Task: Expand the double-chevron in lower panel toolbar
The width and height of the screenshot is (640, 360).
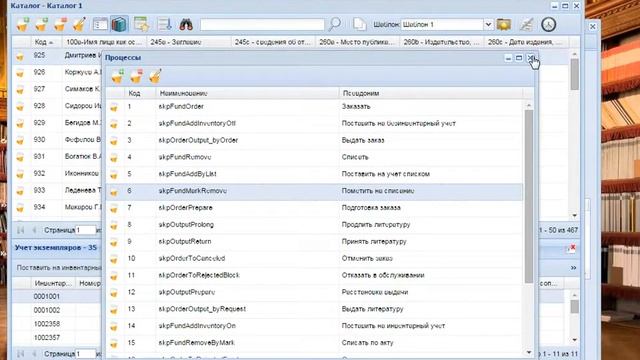Action: click(x=573, y=268)
